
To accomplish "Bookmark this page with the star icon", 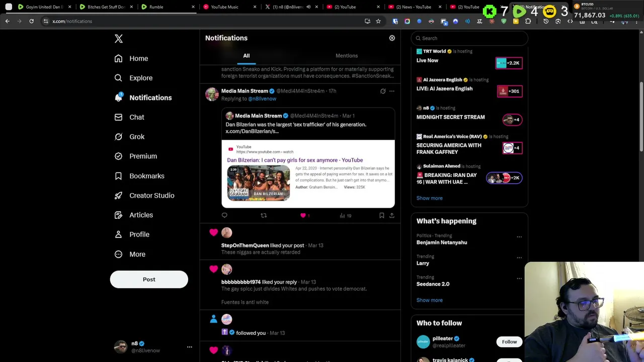I will click(x=378, y=21).
